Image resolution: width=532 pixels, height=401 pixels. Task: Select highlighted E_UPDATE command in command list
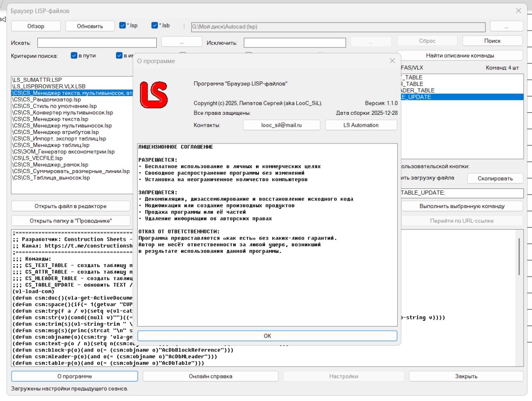click(x=461, y=97)
